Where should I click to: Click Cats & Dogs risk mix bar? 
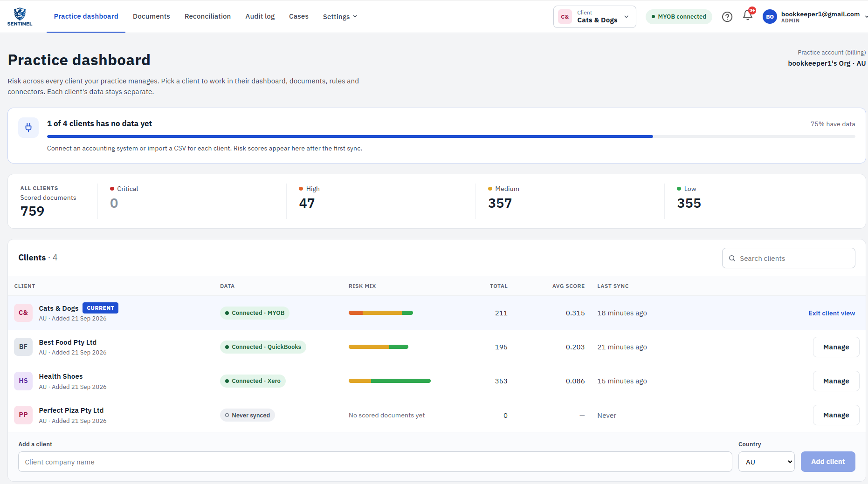coord(381,313)
